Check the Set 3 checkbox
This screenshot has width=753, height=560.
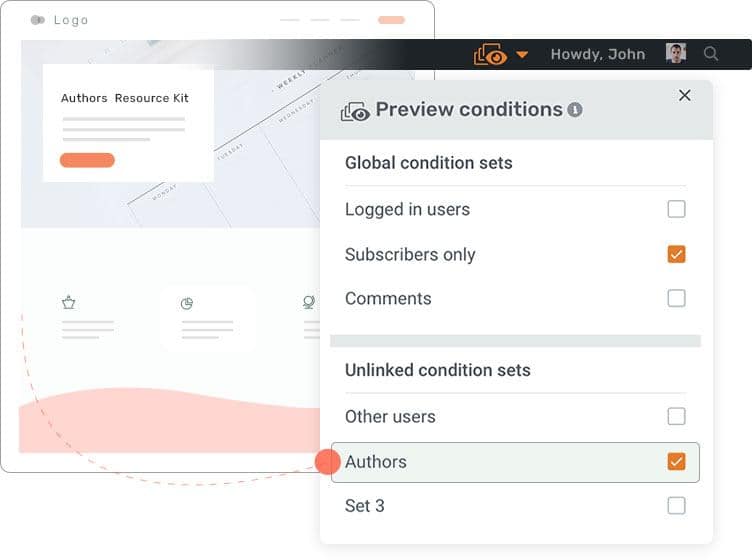point(676,505)
